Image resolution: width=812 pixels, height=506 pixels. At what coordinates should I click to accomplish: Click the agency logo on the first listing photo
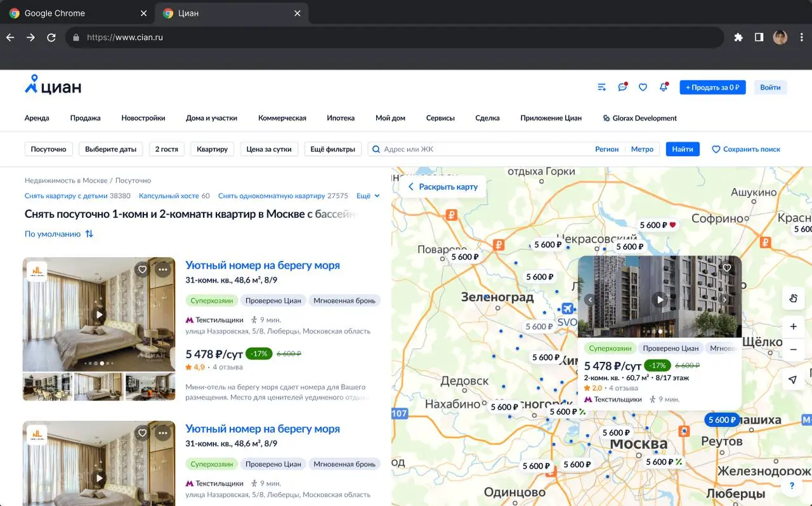click(x=37, y=272)
